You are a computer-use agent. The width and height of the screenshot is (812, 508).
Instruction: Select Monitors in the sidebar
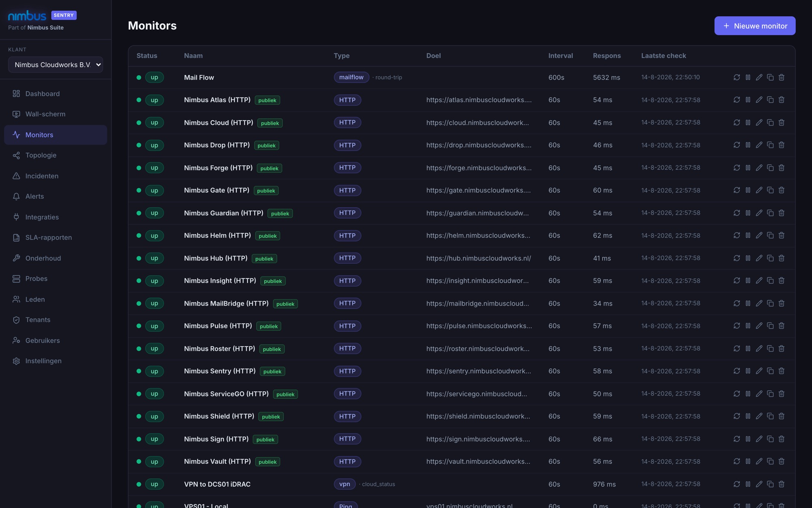point(56,135)
